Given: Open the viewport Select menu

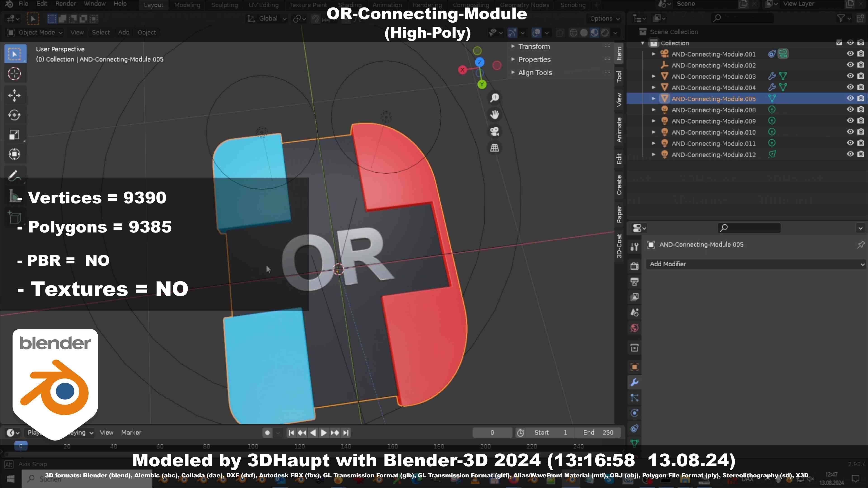Looking at the screenshot, I should click(101, 32).
